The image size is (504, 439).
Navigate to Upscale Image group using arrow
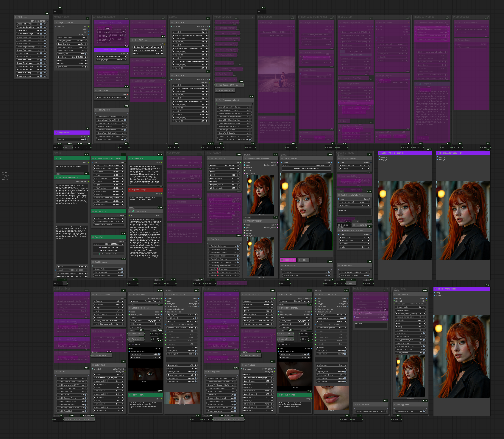(x=45, y=63)
